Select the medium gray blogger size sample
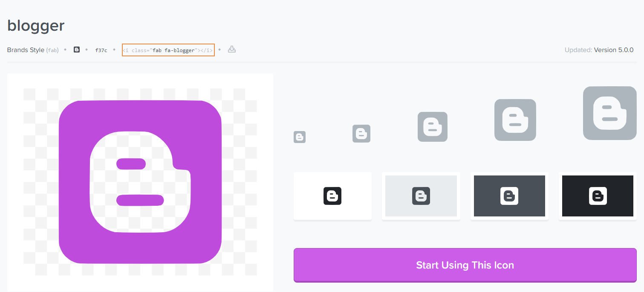The height and width of the screenshot is (292, 644). (433, 127)
